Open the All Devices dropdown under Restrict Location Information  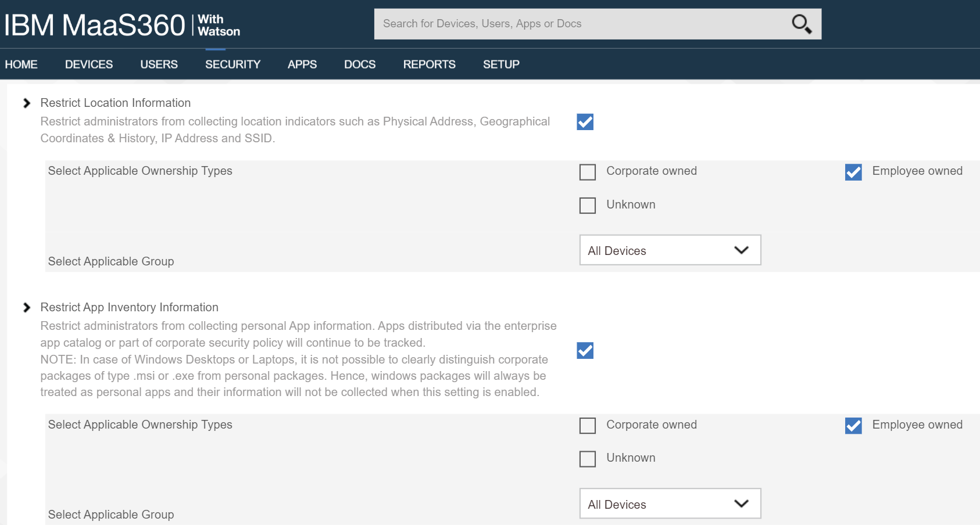click(x=670, y=250)
